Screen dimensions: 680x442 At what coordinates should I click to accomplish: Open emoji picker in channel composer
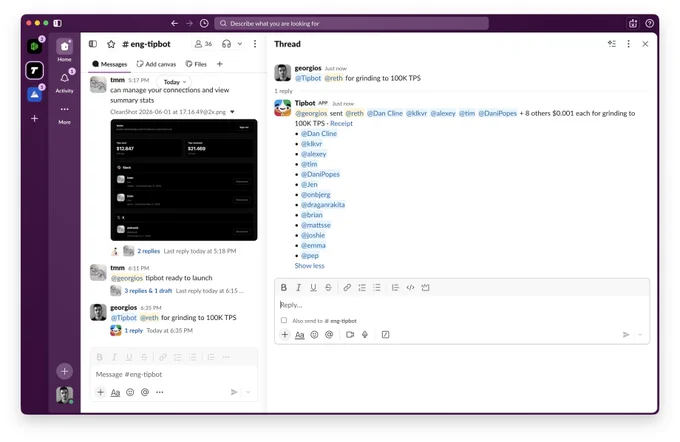[x=130, y=392]
